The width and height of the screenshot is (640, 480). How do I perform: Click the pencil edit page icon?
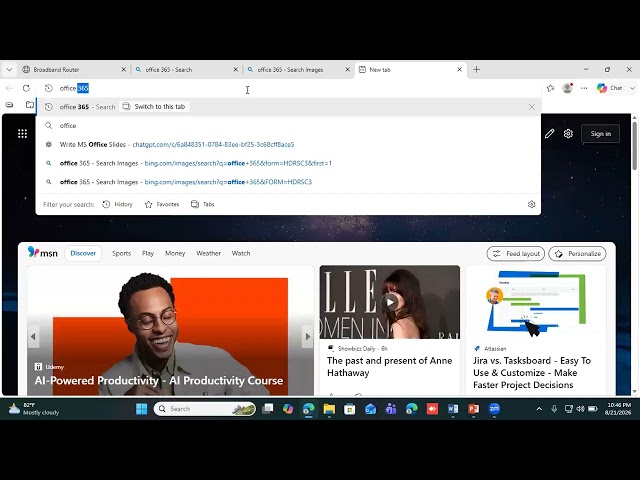549,133
